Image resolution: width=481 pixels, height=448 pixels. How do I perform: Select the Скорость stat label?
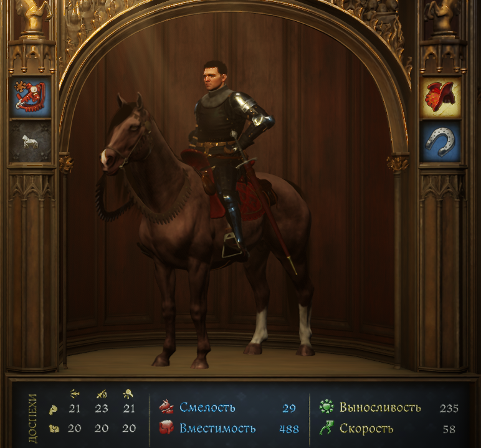[366, 428]
